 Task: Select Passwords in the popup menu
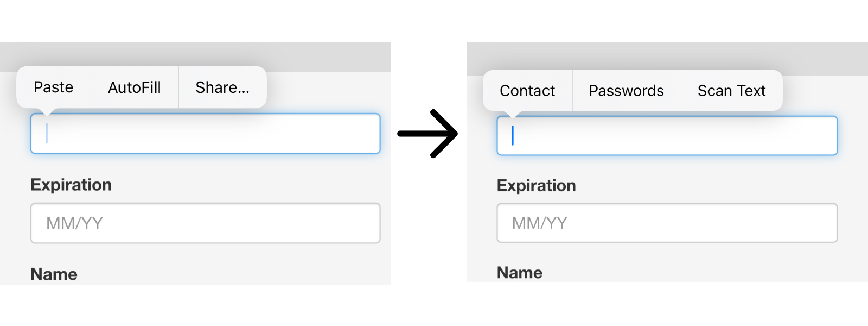626,90
